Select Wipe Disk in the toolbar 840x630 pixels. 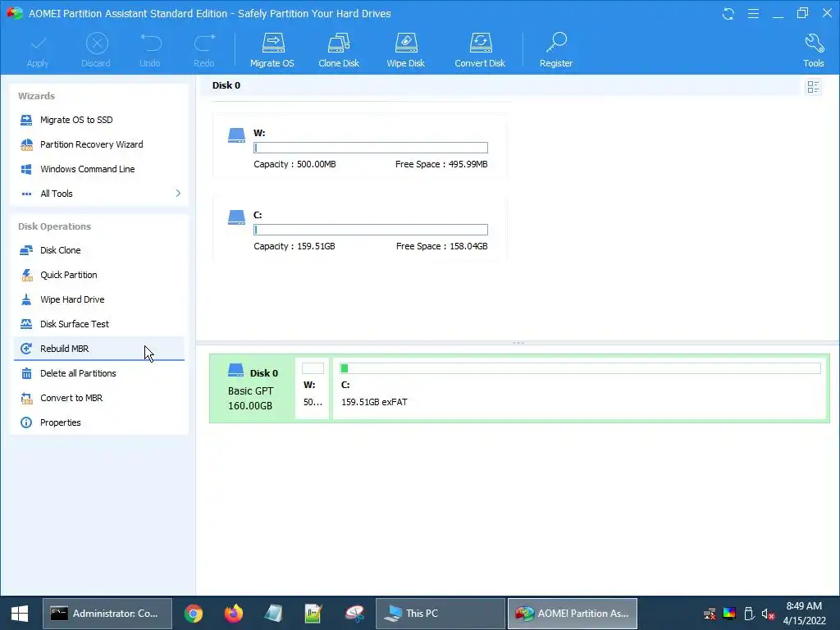[x=405, y=50]
